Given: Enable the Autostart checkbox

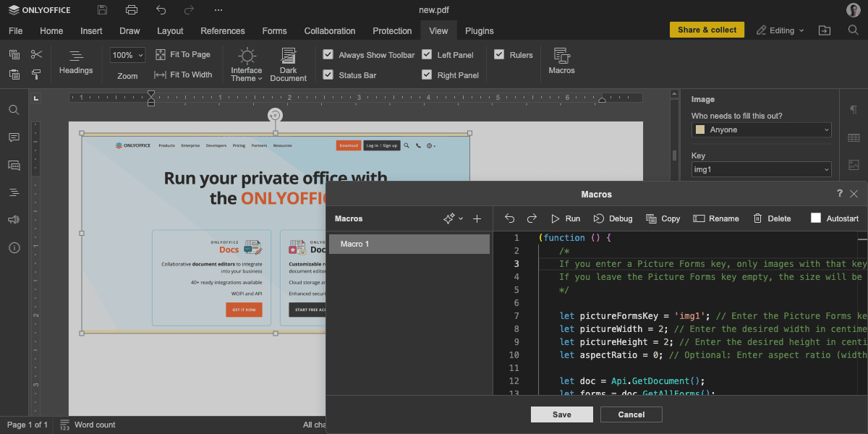Looking at the screenshot, I should click(816, 218).
